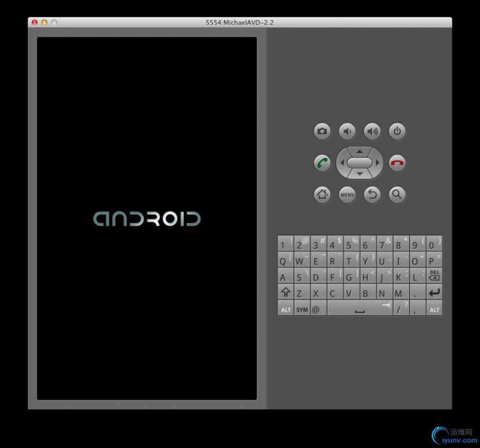Screen dimensions: 480x448
Task: Click the left ALT key
Action: pyautogui.click(x=285, y=308)
